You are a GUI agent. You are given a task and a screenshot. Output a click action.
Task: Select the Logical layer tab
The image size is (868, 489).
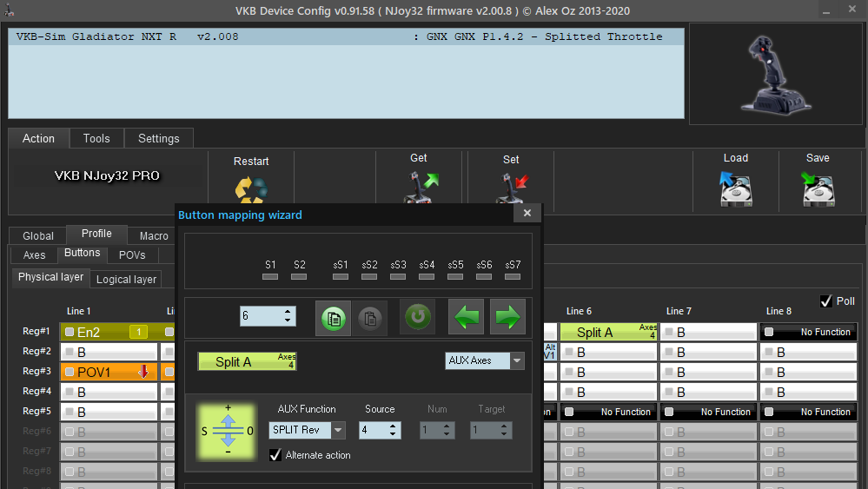126,280
